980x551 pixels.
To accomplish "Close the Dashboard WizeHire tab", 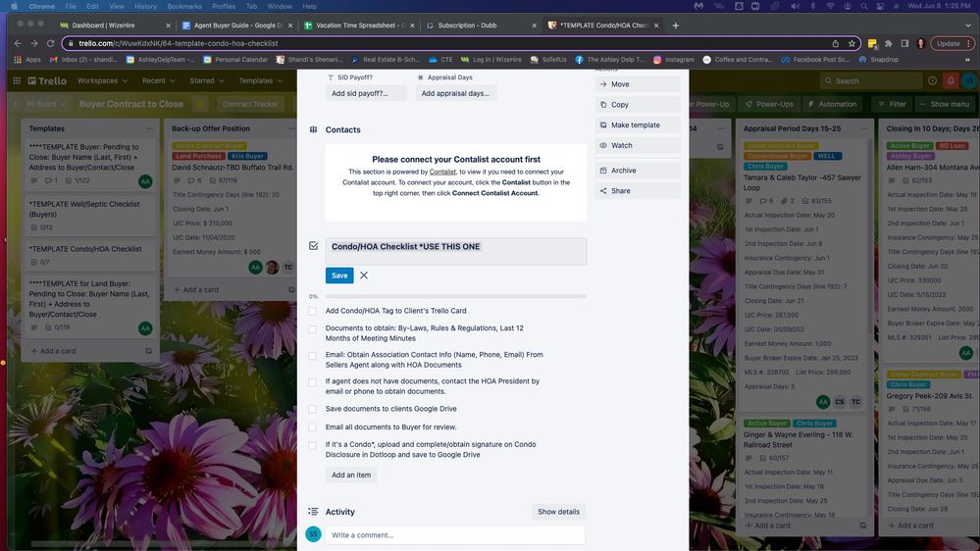I will coord(168,25).
